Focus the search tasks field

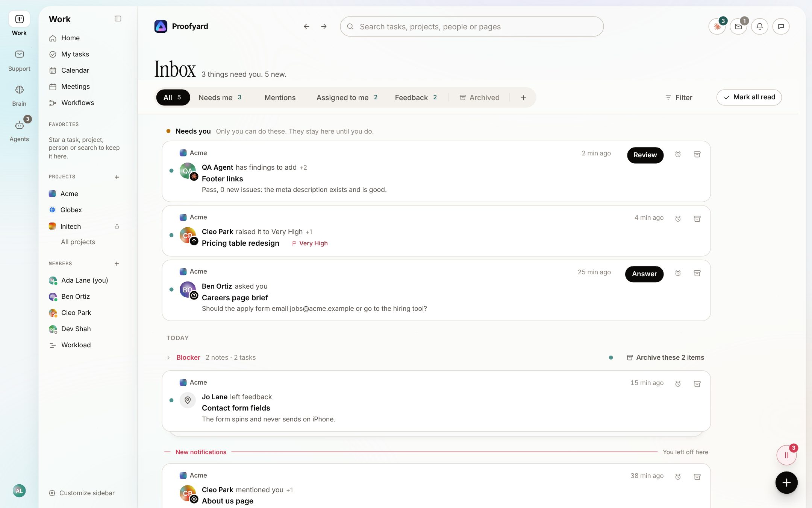click(472, 26)
